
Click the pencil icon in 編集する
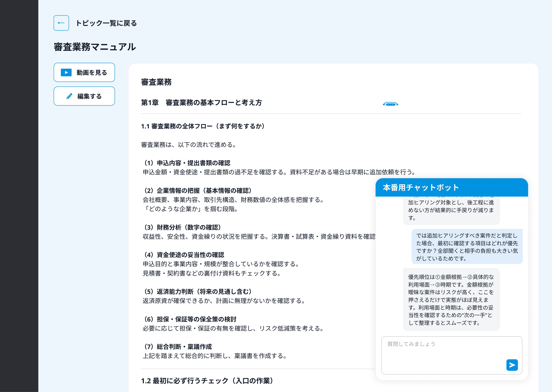point(69,96)
